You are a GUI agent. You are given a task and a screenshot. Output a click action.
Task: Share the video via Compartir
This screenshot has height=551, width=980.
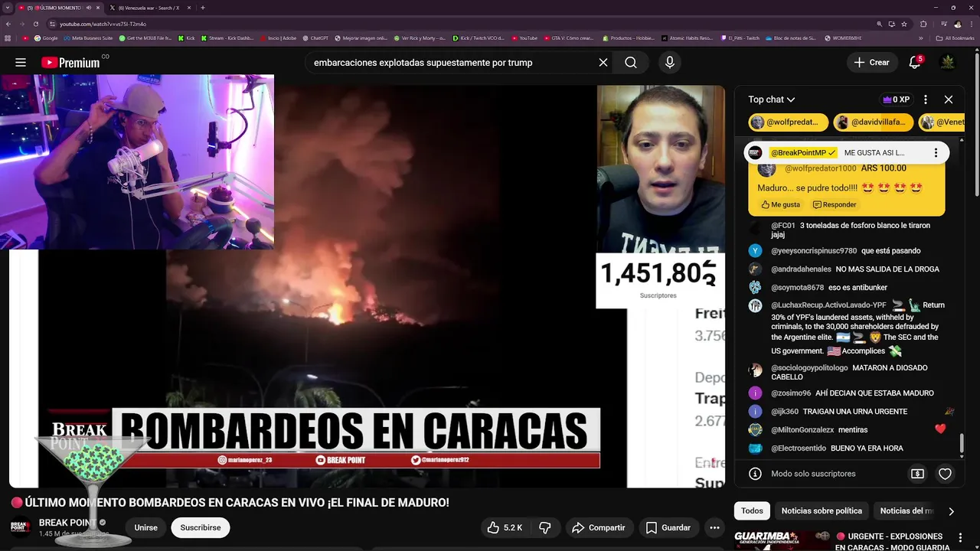pos(599,527)
